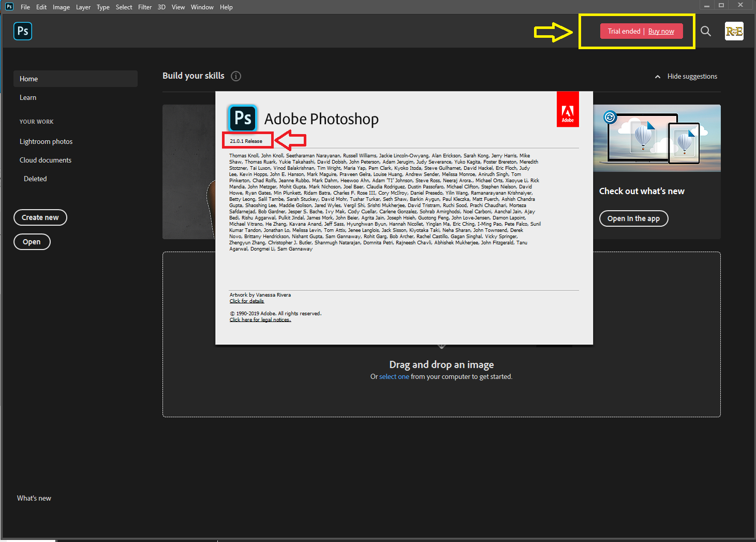The image size is (756, 542).
Task: Click the cloud sync icon on thumbnail
Action: pos(610,117)
